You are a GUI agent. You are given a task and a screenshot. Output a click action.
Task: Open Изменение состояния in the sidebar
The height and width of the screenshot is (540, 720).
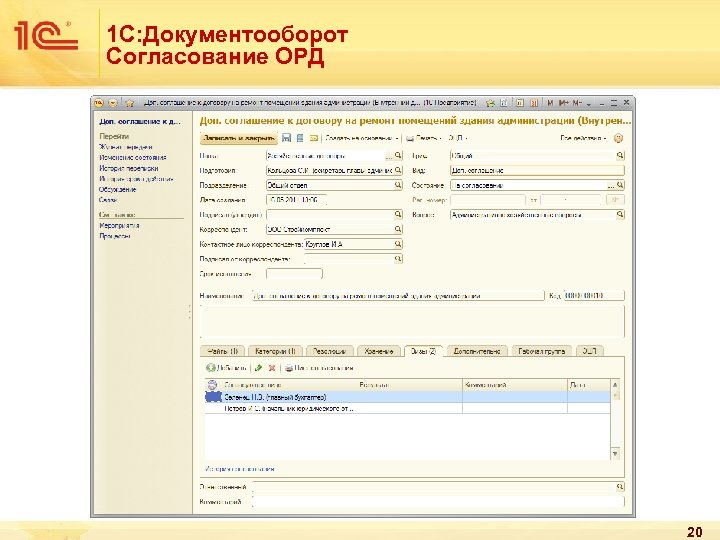[133, 158]
